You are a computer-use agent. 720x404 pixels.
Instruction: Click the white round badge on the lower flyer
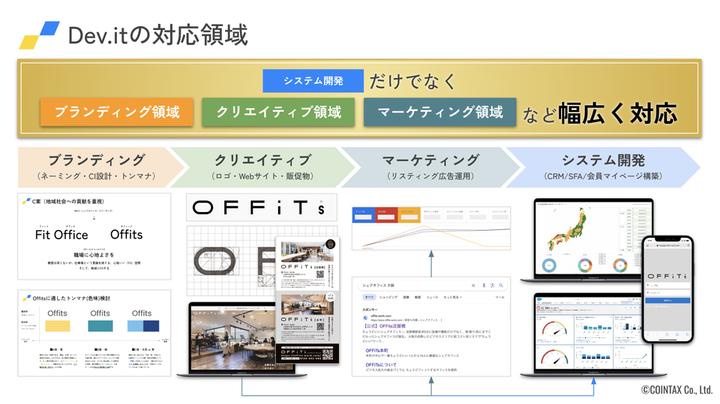point(330,296)
